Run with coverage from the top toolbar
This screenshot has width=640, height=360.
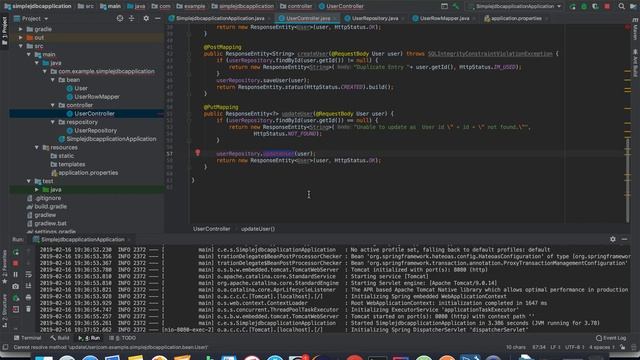596,7
